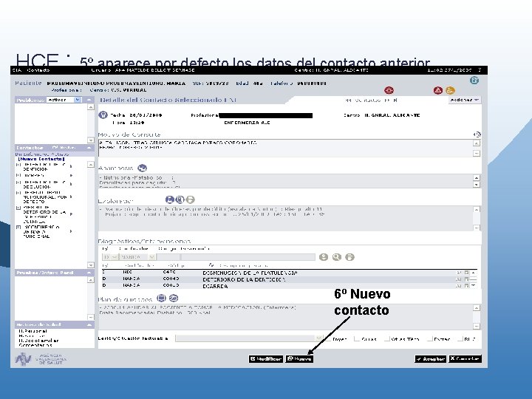Click the icon right of Motivo de Consulta

[x=477, y=134]
